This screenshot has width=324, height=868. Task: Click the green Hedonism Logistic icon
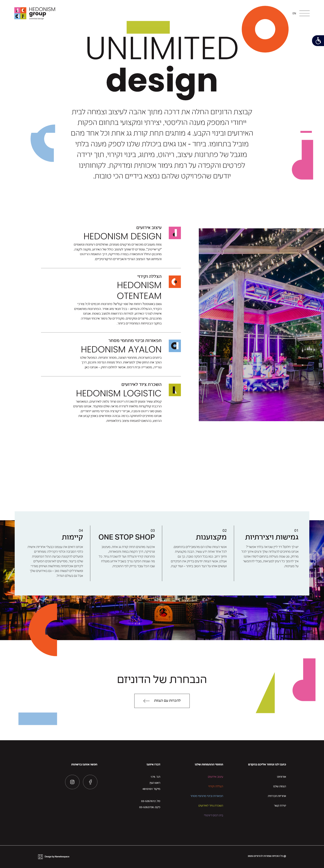pyautogui.click(x=175, y=390)
